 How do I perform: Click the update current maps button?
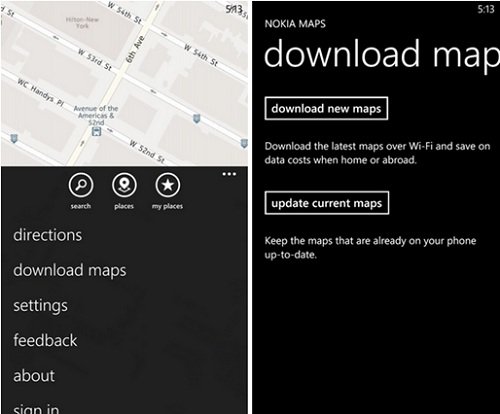(x=327, y=203)
